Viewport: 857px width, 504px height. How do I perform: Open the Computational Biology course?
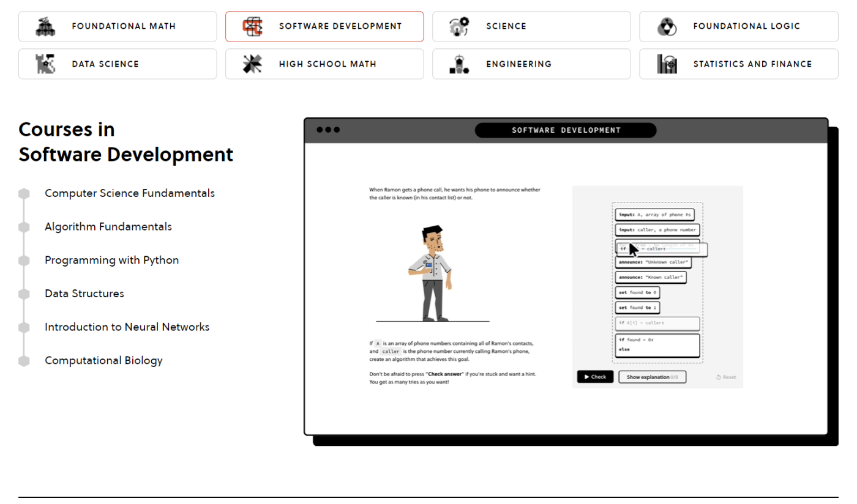[x=104, y=360]
